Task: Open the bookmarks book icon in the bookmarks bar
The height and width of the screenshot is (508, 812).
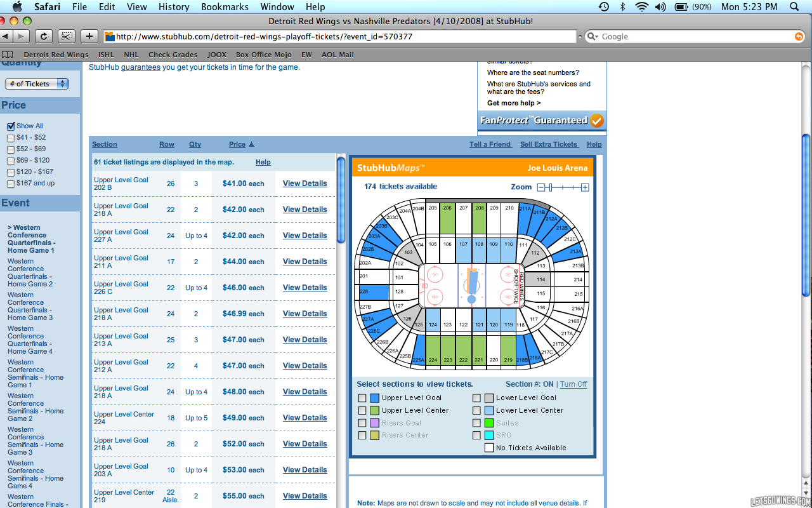Action: point(8,55)
